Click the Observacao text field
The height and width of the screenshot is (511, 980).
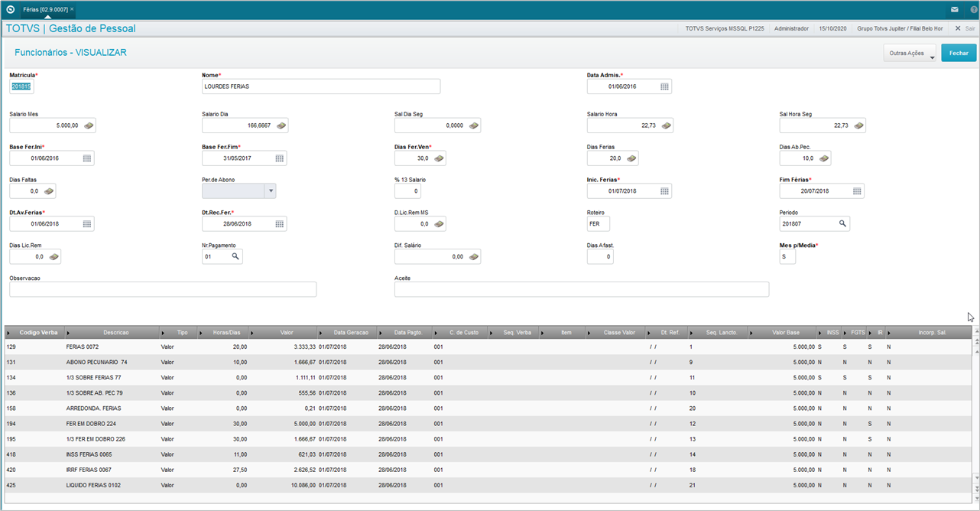(163, 289)
